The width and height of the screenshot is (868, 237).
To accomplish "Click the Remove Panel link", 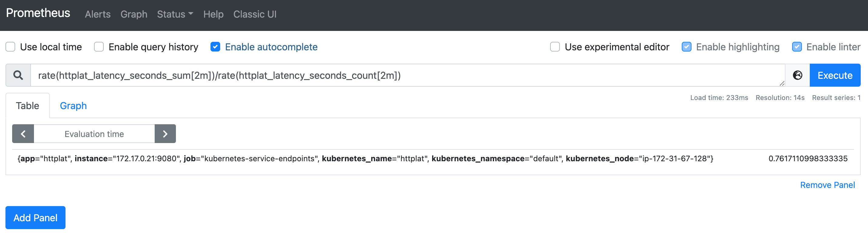I will (x=827, y=185).
